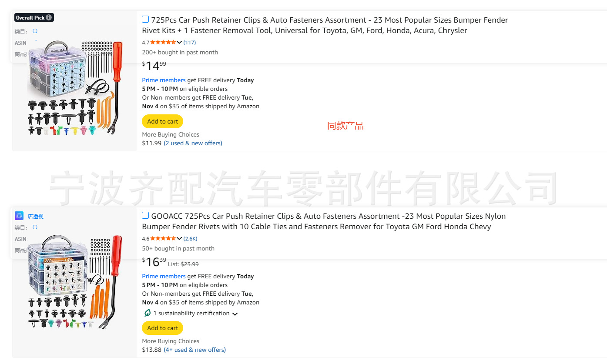Click the sustainability leaf icon
Viewport: 607px width, 364px height.
coord(147,313)
